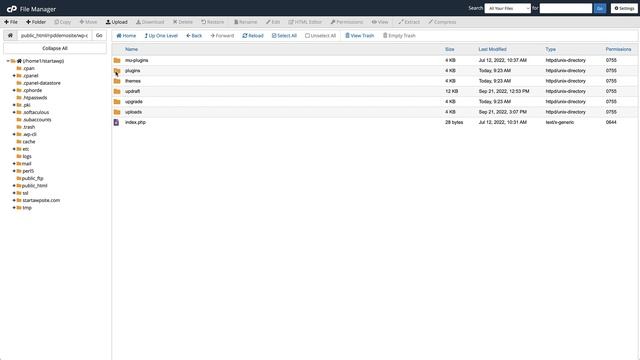Viewport: 640px width, 360px height.
Task: Select the updraft folder icon
Action: pos(117,91)
